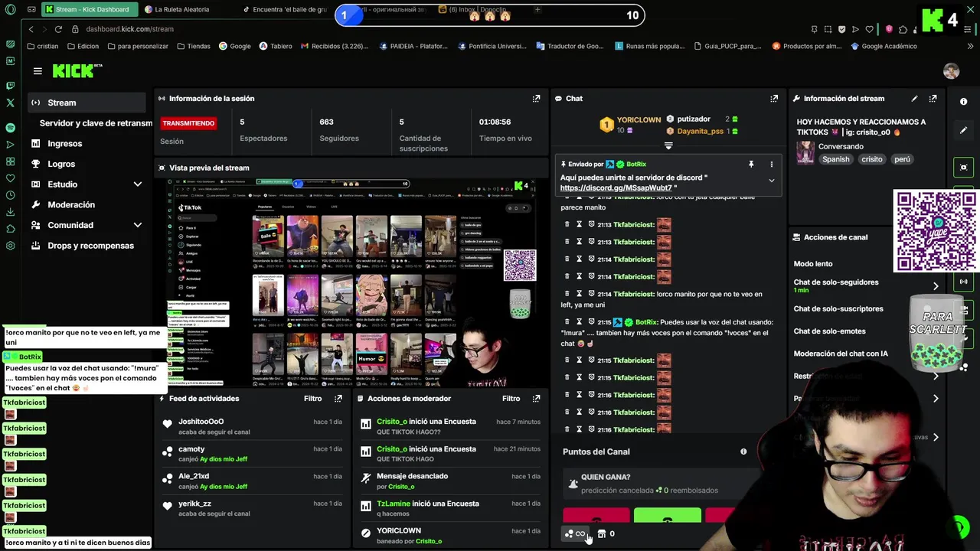Image resolution: width=980 pixels, height=551 pixels.
Task: Open the info icon in right sidebar
Action: [x=963, y=101]
